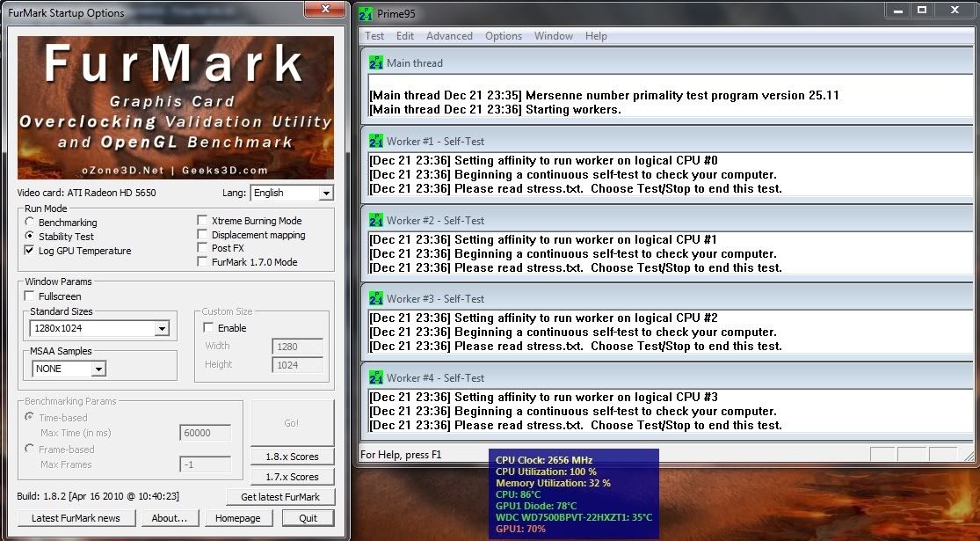
Task: Open the MSAA Samples dropdown
Action: tap(98, 369)
